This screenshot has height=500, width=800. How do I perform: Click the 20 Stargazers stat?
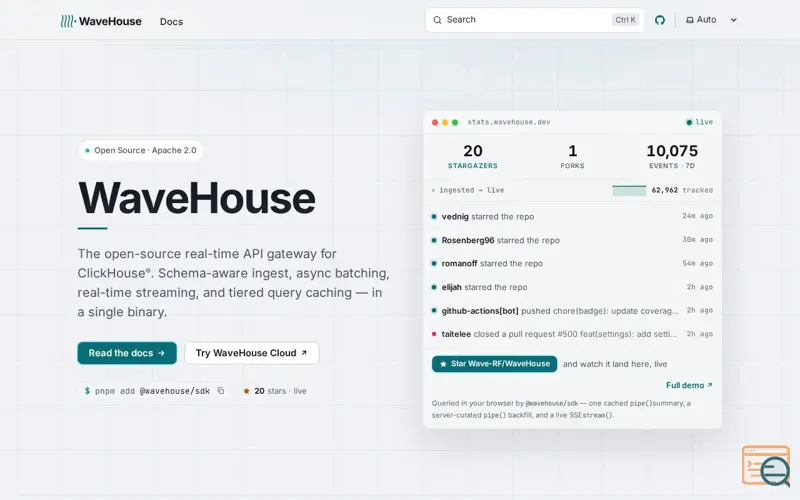pyautogui.click(x=473, y=156)
